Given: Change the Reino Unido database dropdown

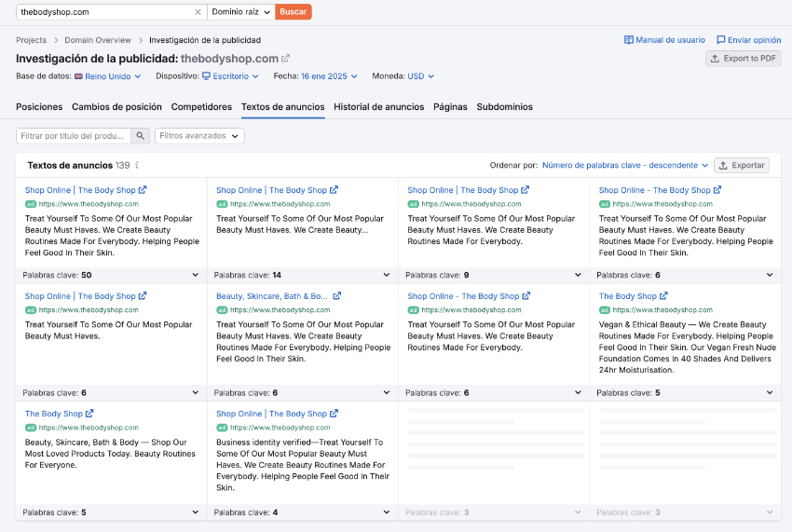Looking at the screenshot, I should pos(107,76).
